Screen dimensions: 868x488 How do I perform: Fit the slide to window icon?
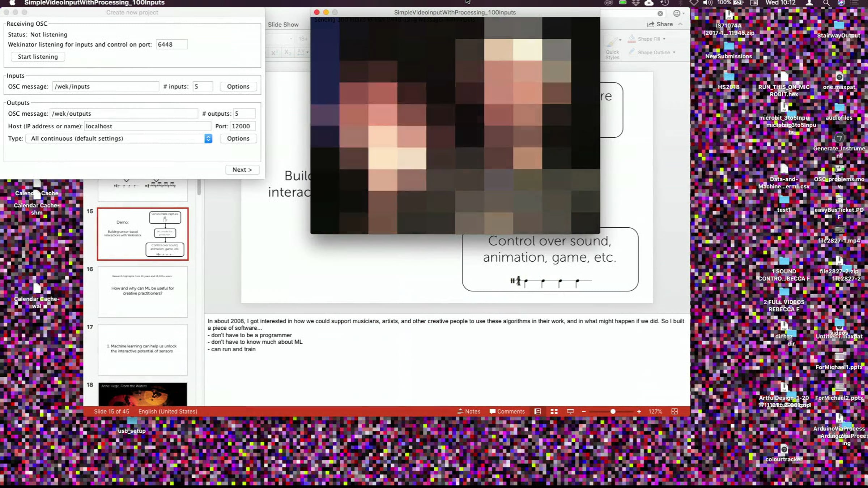[x=675, y=411]
